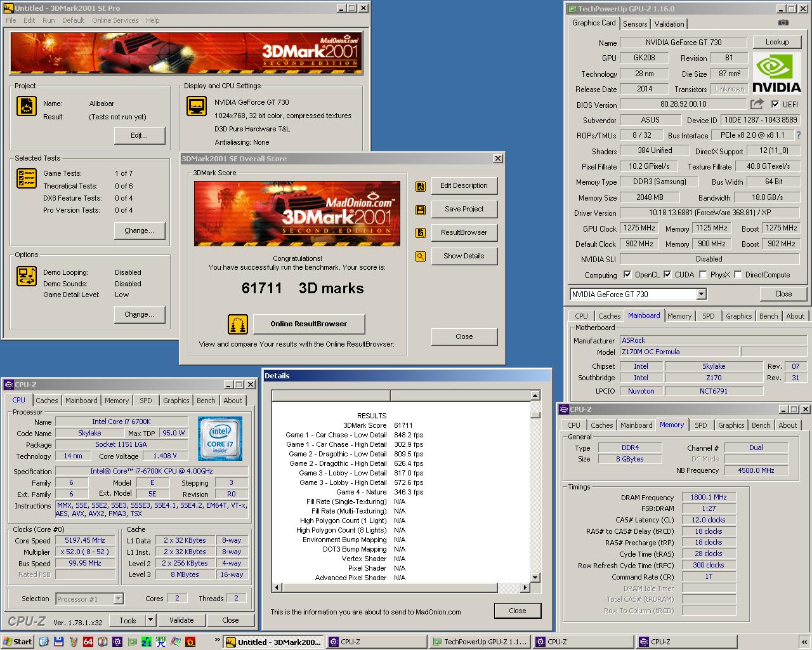Image resolution: width=812 pixels, height=650 pixels.
Task: Click the Options icon with looping arrows
Action: click(26, 276)
